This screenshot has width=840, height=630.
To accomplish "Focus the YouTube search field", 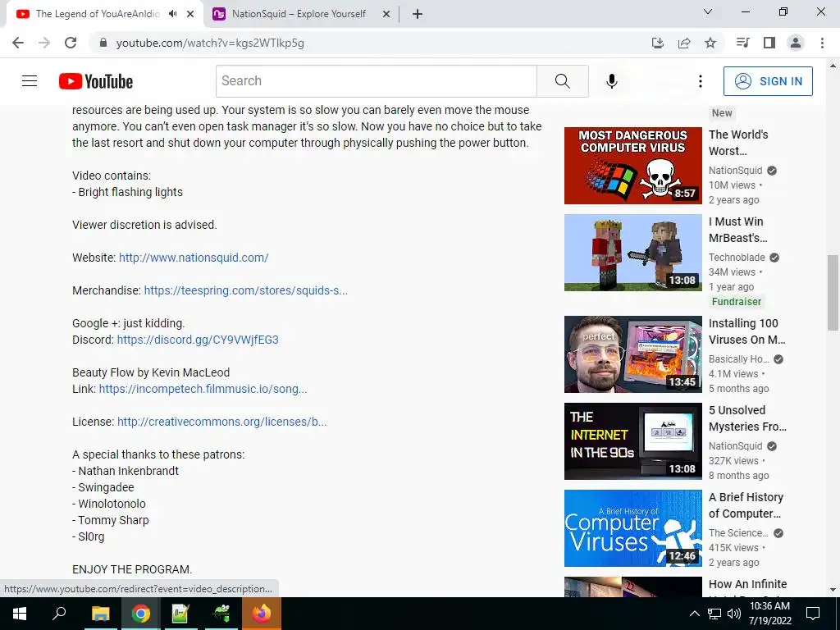I will [x=377, y=81].
